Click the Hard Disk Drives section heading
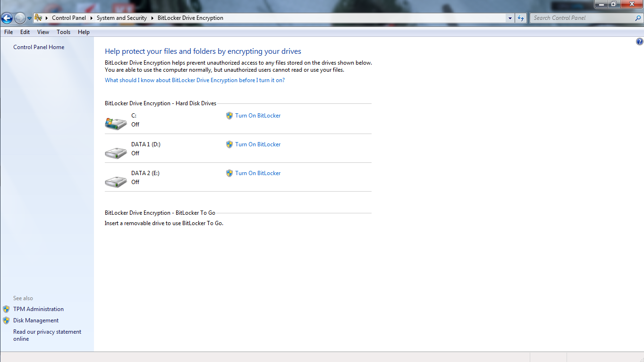Image resolution: width=644 pixels, height=362 pixels. coord(161,103)
